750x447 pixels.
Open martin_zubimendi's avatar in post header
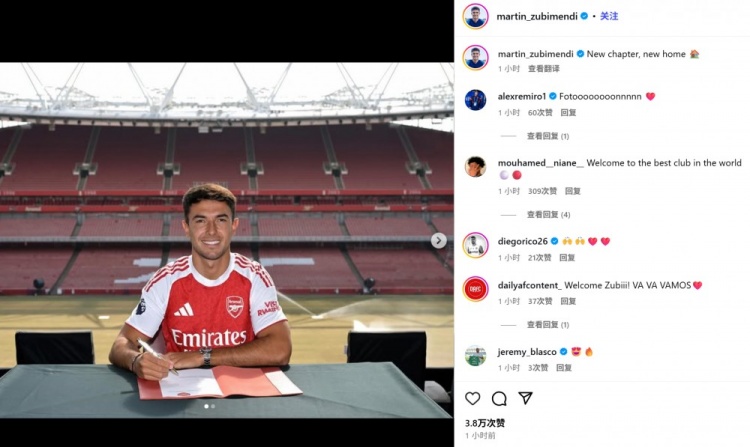tap(475, 16)
